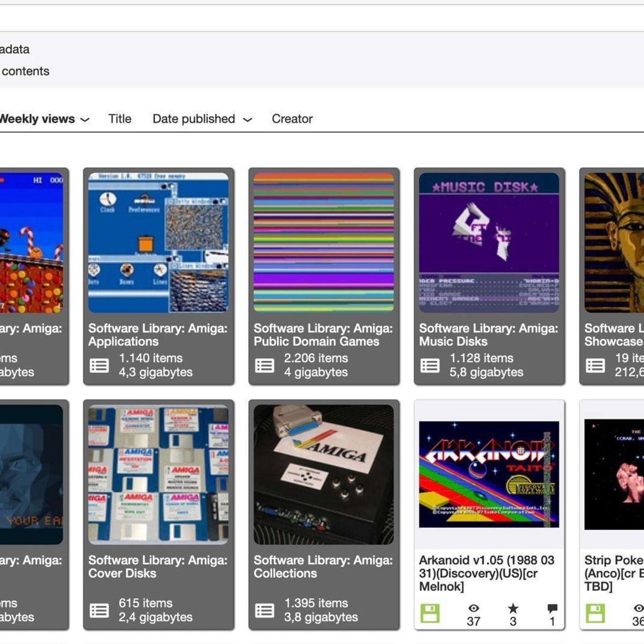Click the collection list icon on Applications card
This screenshot has height=644, width=644.
pyautogui.click(x=99, y=365)
